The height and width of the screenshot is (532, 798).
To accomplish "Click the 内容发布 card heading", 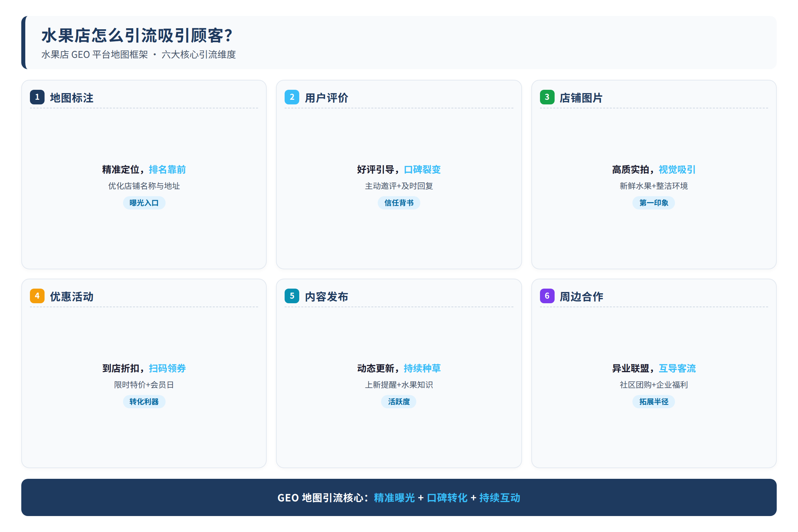I will (x=327, y=297).
